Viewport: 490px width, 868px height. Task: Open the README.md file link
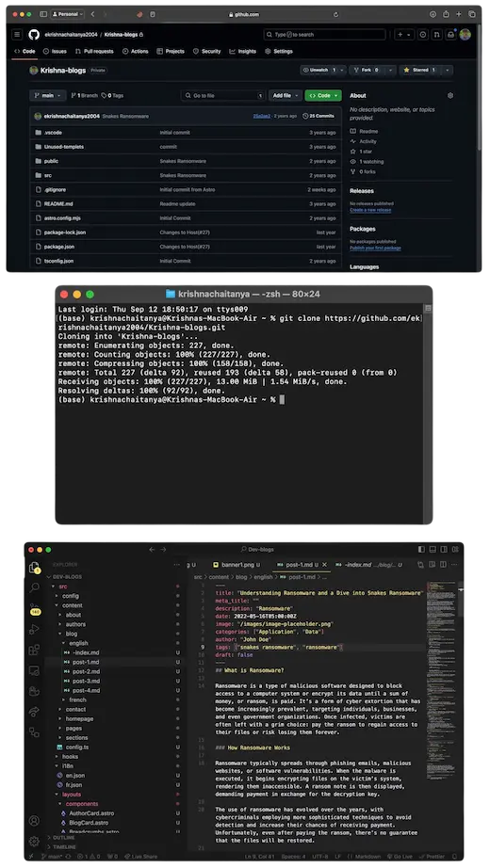coord(58,203)
